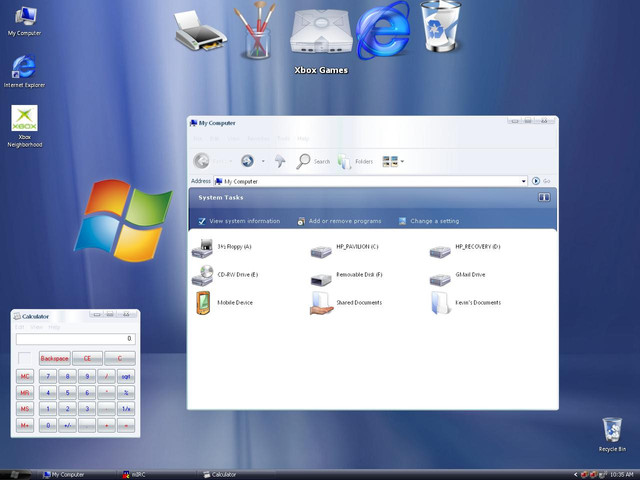Select the Shared Documents folder
The height and width of the screenshot is (480, 640).
pos(346,303)
